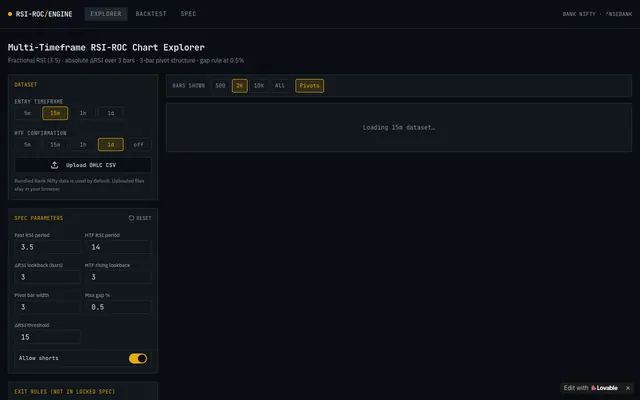Click the BARS SHOWN label
640x400 pixels.
click(189, 86)
